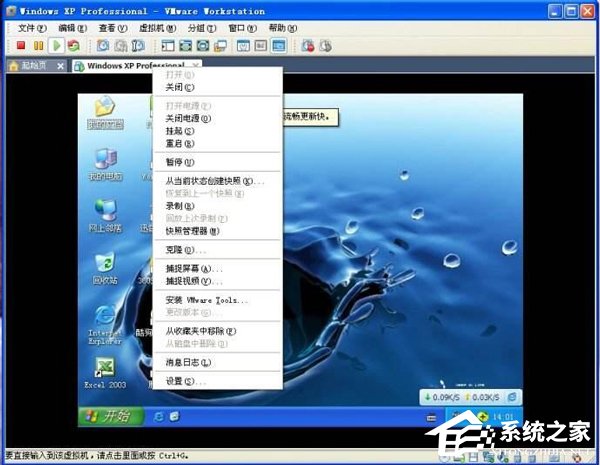Open the 帮助(H) menu

283,28
